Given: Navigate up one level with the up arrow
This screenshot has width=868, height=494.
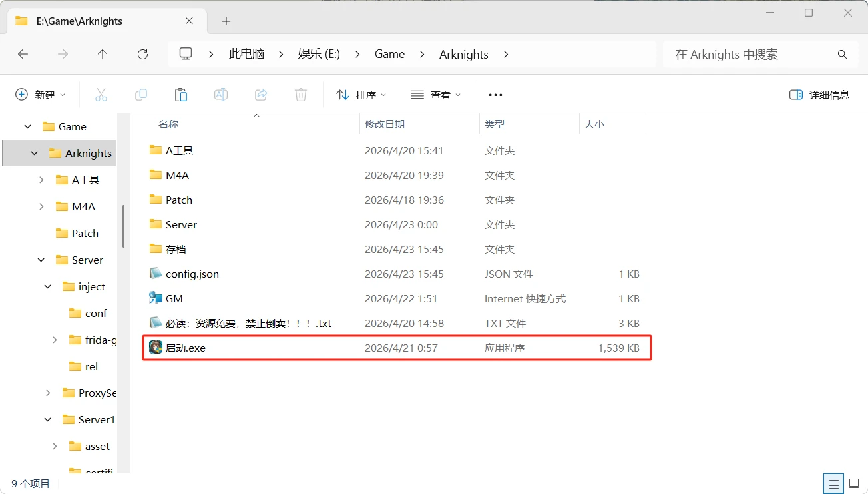Looking at the screenshot, I should (103, 54).
